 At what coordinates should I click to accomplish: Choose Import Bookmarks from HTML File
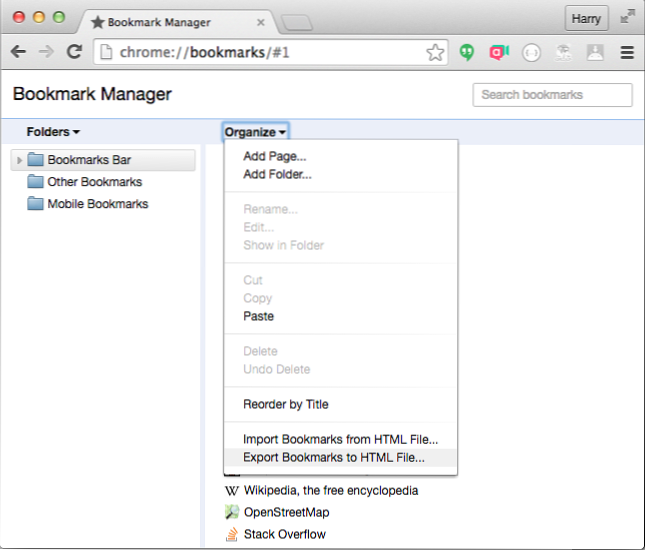[340, 439]
